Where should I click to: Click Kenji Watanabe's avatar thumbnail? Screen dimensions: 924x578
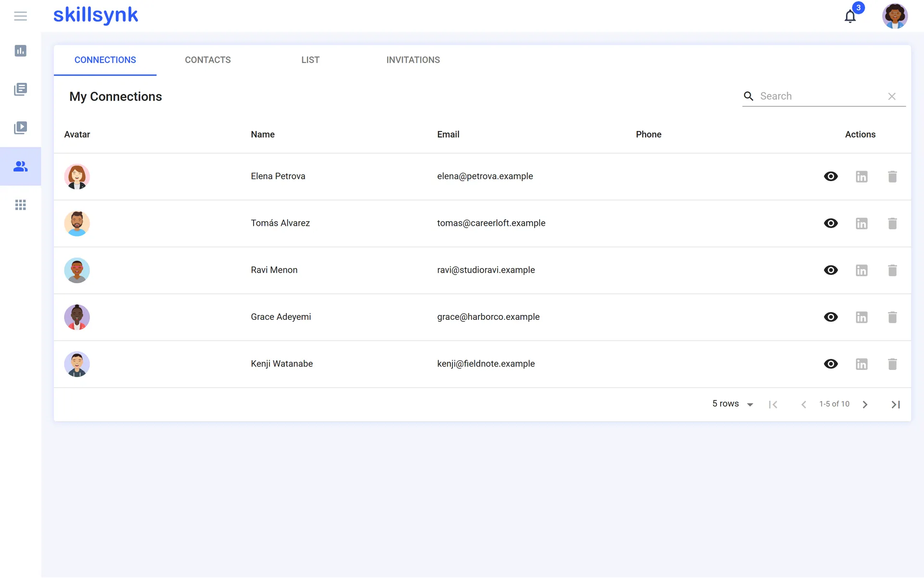tap(77, 364)
